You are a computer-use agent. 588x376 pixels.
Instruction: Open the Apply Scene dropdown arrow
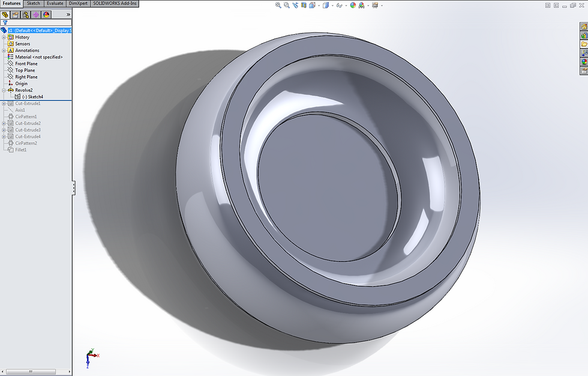click(368, 5)
